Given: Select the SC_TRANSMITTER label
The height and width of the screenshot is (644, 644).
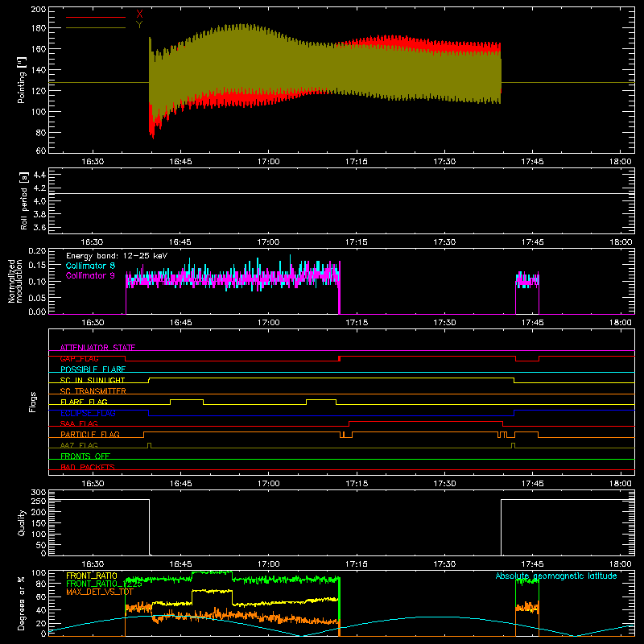Looking at the screenshot, I should click(x=93, y=391).
